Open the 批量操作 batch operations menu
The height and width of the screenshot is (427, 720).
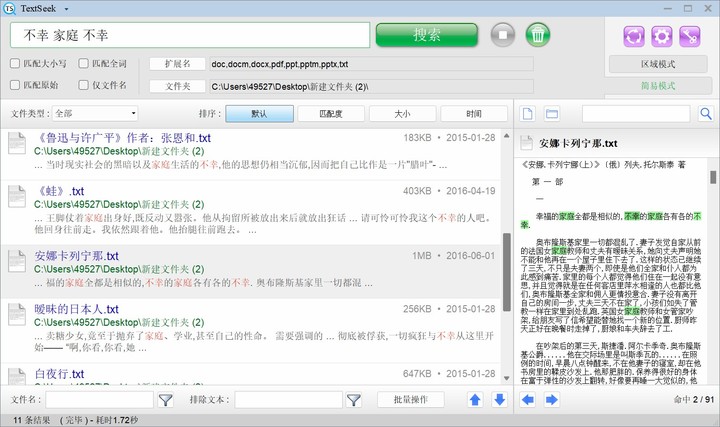click(x=411, y=400)
